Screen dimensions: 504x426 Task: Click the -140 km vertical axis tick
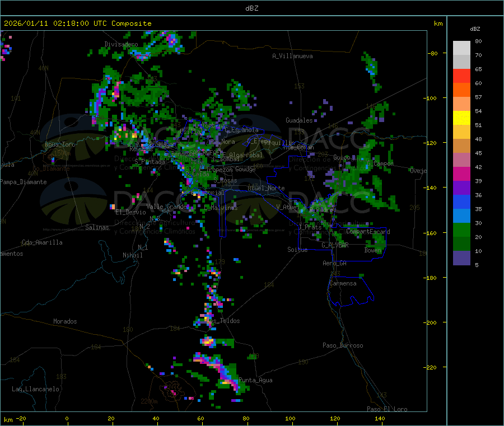[430, 188]
